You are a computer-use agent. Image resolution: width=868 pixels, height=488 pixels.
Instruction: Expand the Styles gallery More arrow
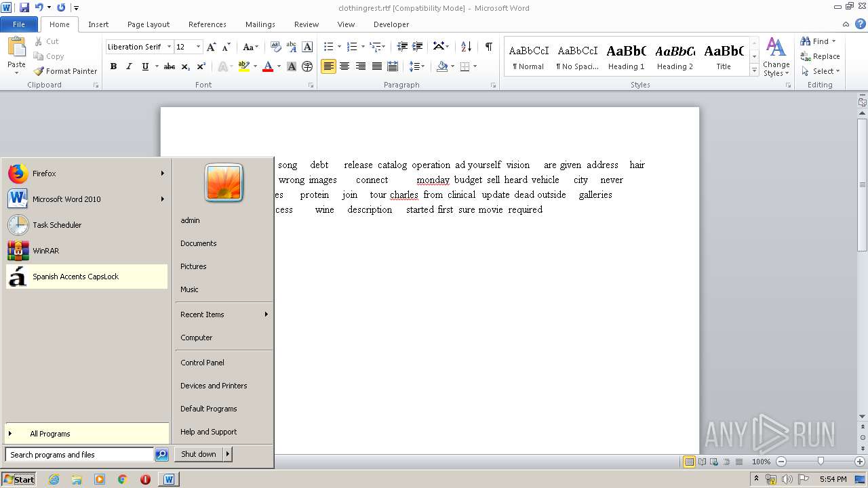[x=754, y=70]
